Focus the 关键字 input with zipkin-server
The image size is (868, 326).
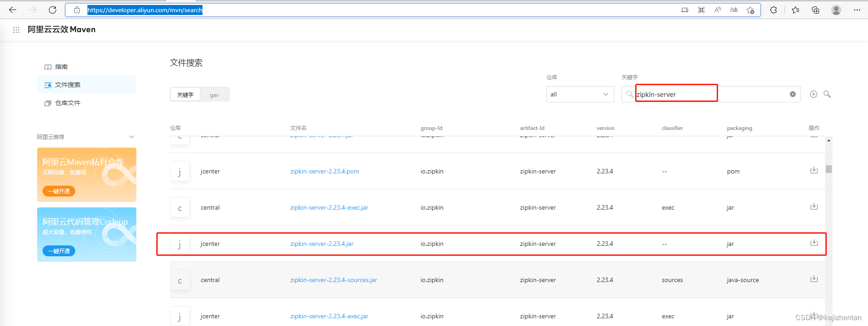(x=711, y=94)
